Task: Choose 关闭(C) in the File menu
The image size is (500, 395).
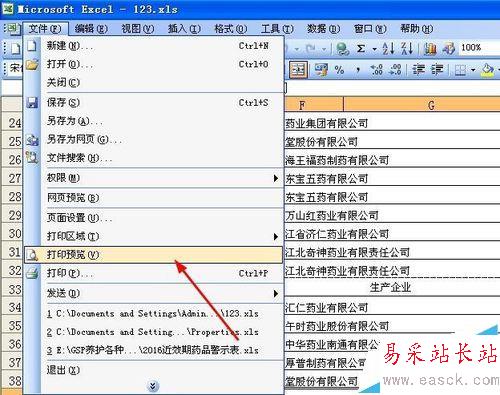Action: coord(153,82)
